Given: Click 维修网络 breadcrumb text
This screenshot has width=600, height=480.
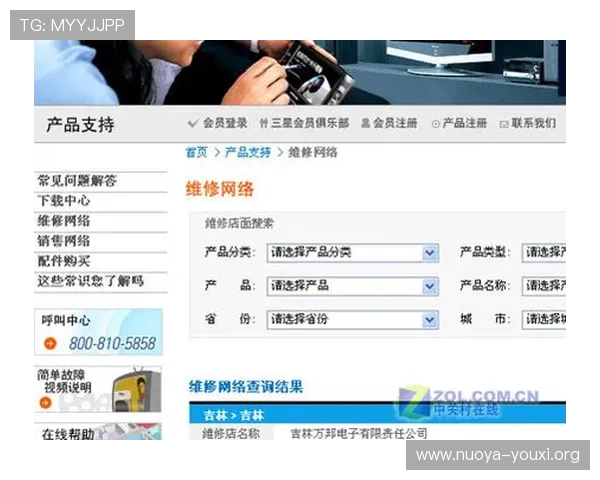Looking at the screenshot, I should (313, 152).
